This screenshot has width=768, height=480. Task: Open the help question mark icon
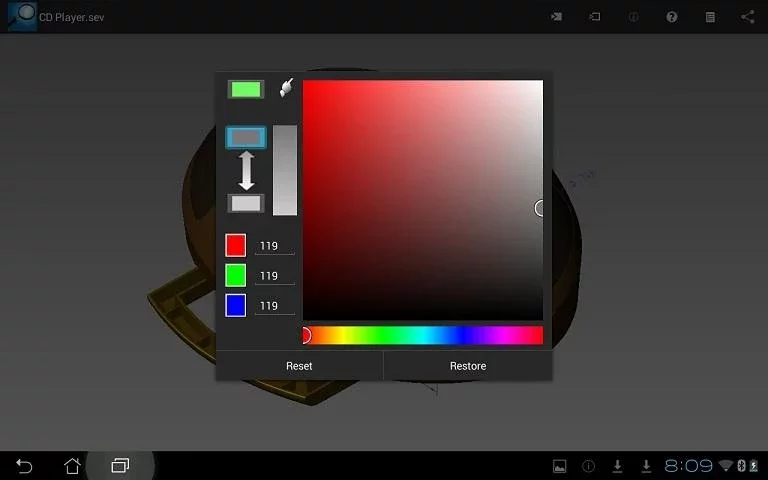coord(672,17)
